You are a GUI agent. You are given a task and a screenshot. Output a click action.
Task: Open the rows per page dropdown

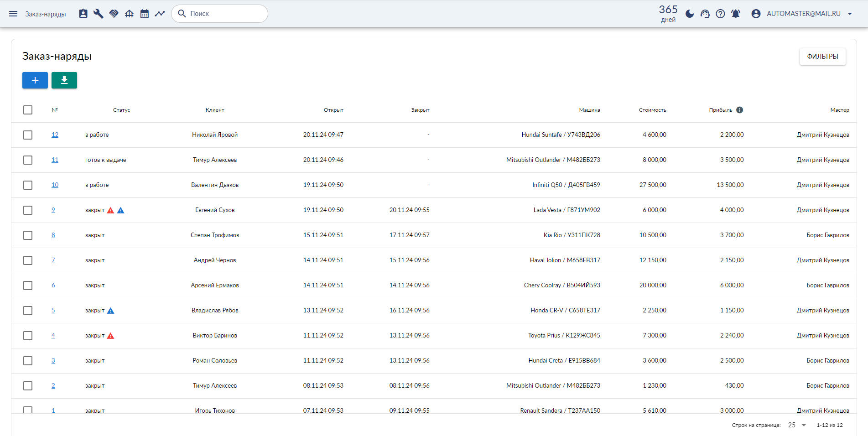[x=797, y=425]
